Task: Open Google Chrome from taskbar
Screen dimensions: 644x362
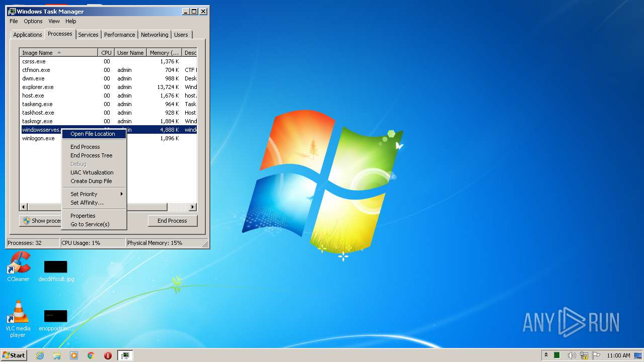Action: click(x=91, y=355)
